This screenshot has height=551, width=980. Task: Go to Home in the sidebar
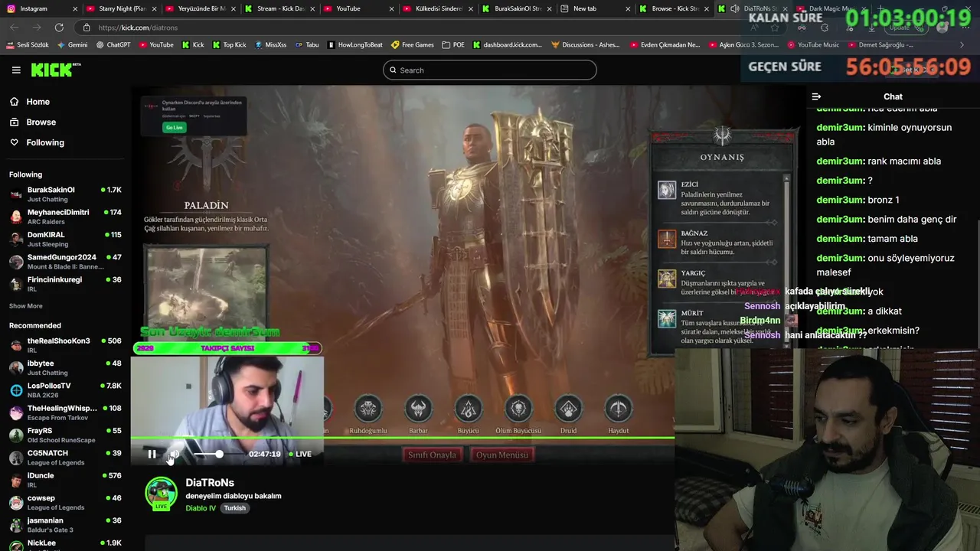[x=38, y=102]
